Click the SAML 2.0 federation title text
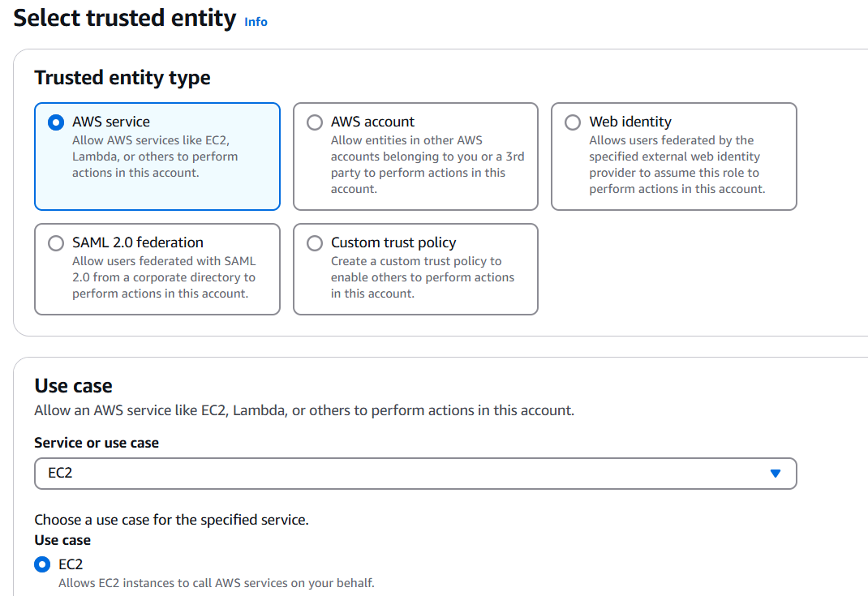 (138, 242)
